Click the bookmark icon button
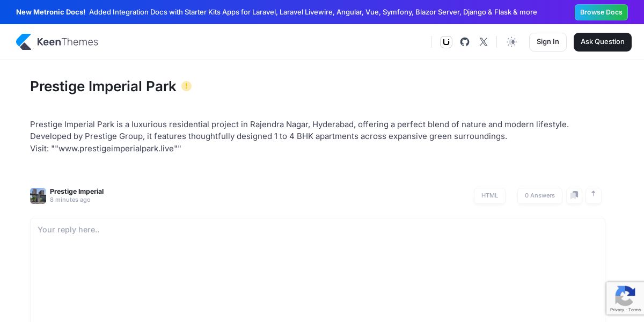 tap(574, 196)
